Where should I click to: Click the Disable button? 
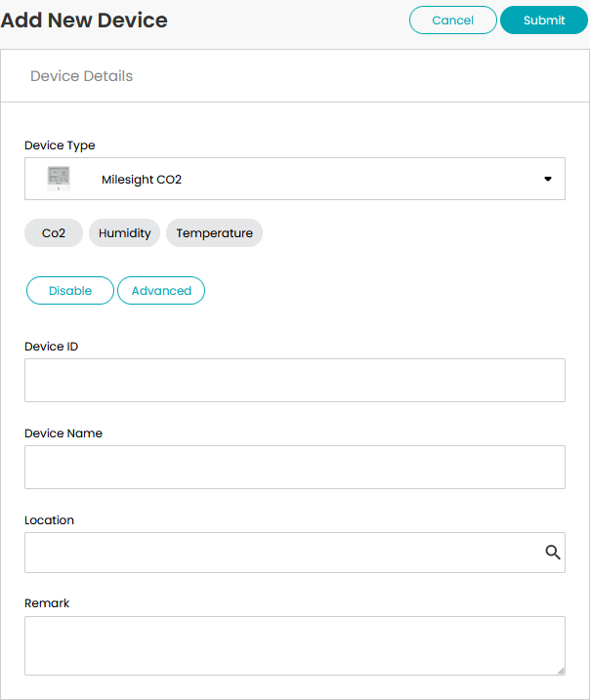click(70, 291)
